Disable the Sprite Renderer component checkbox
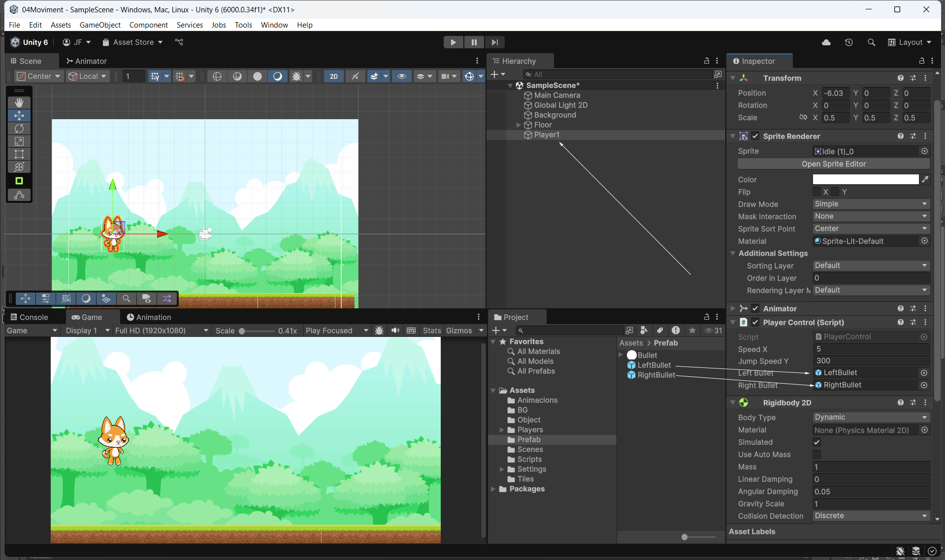This screenshot has width=945, height=560. pos(755,136)
